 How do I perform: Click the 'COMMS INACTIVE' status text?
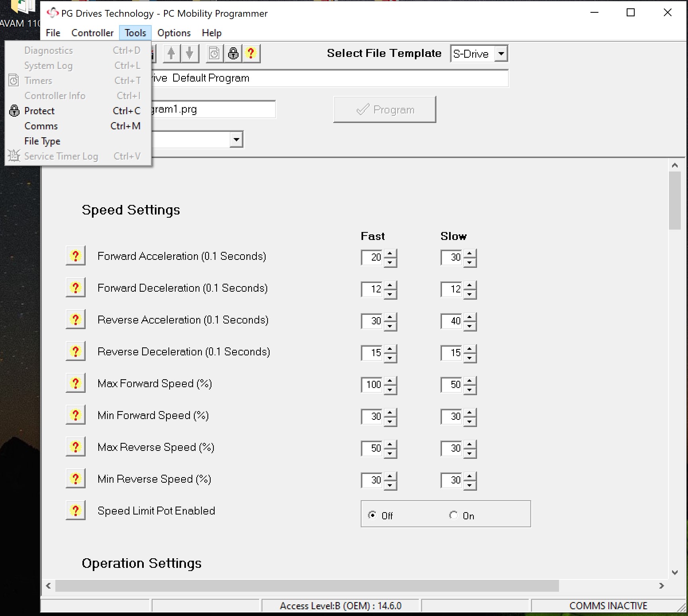pos(608,606)
